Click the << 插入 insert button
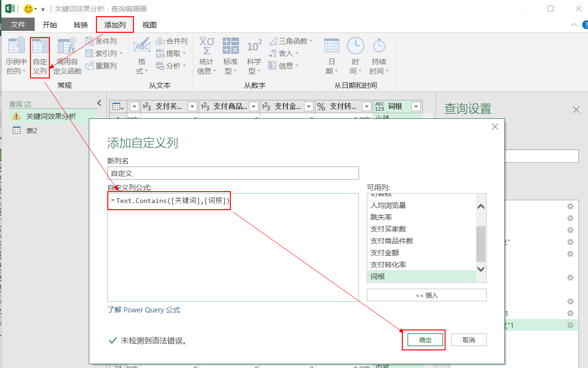Screen dimensions: 588x368 tap(427, 295)
